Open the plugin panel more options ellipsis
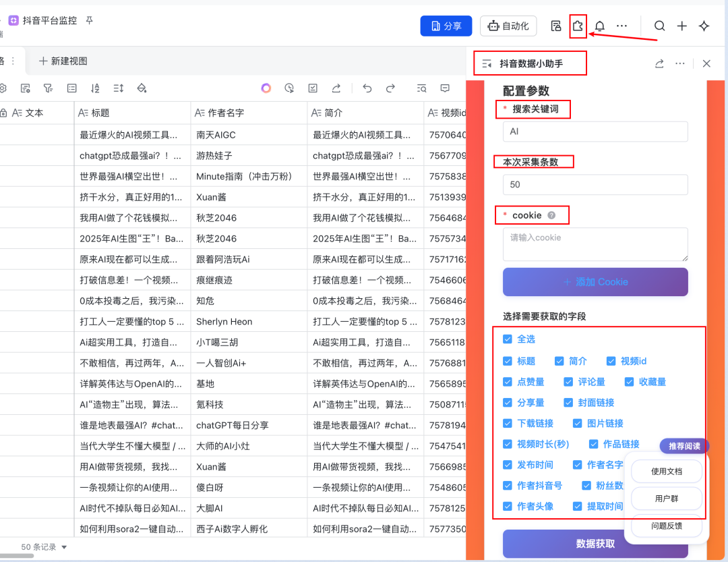 (680, 63)
